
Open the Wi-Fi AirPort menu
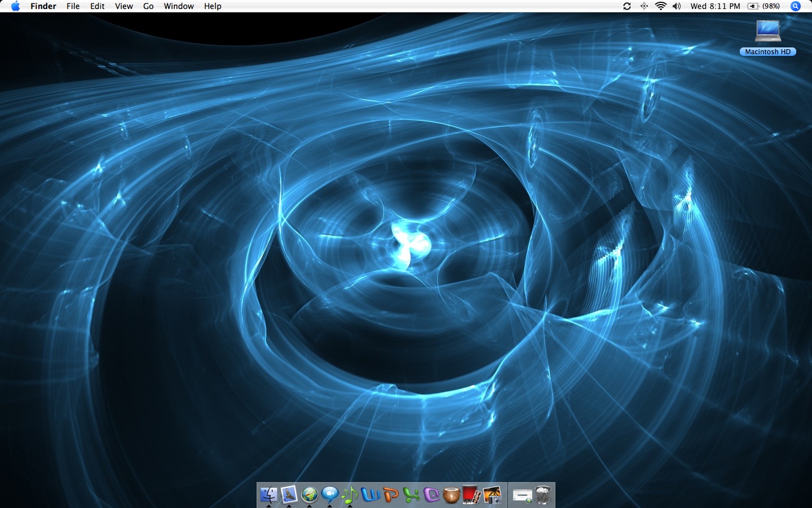(660, 6)
